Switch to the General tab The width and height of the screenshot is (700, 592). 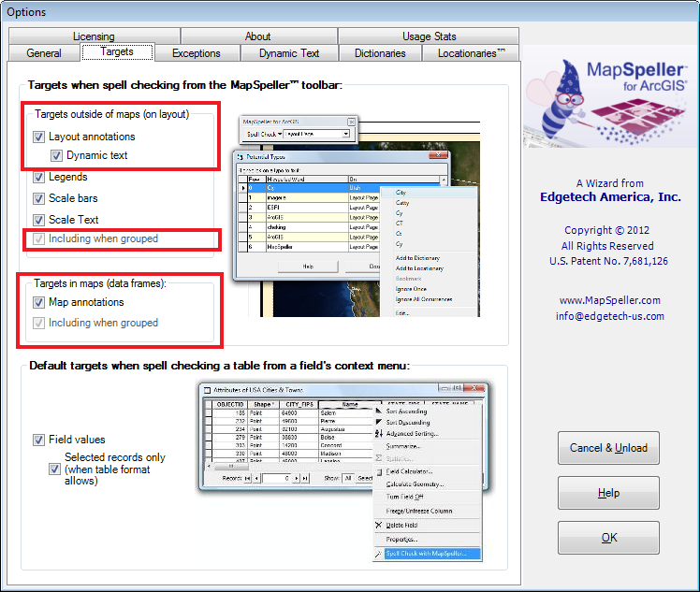pos(44,53)
